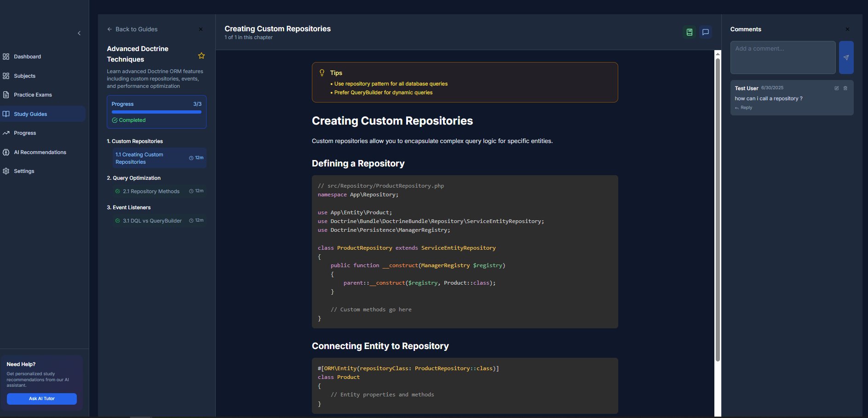
Task: Click tip 'Use repository pattern for all database queries'
Action: (391, 84)
